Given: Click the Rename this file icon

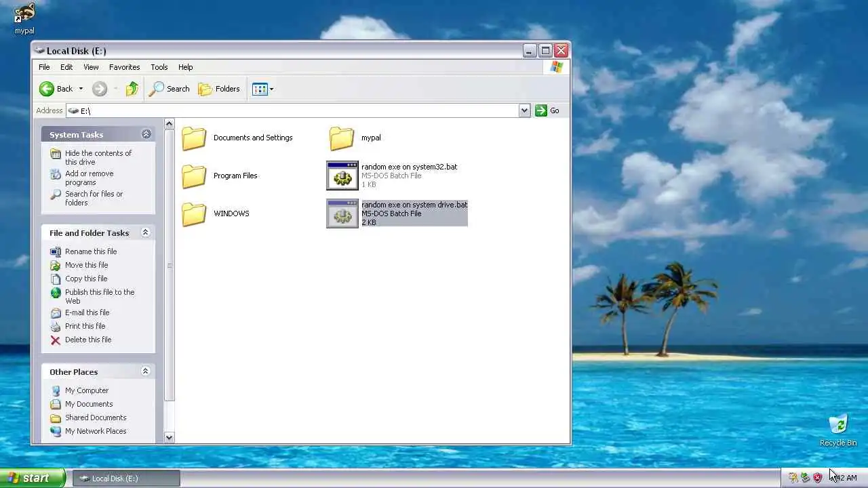Looking at the screenshot, I should [x=56, y=251].
